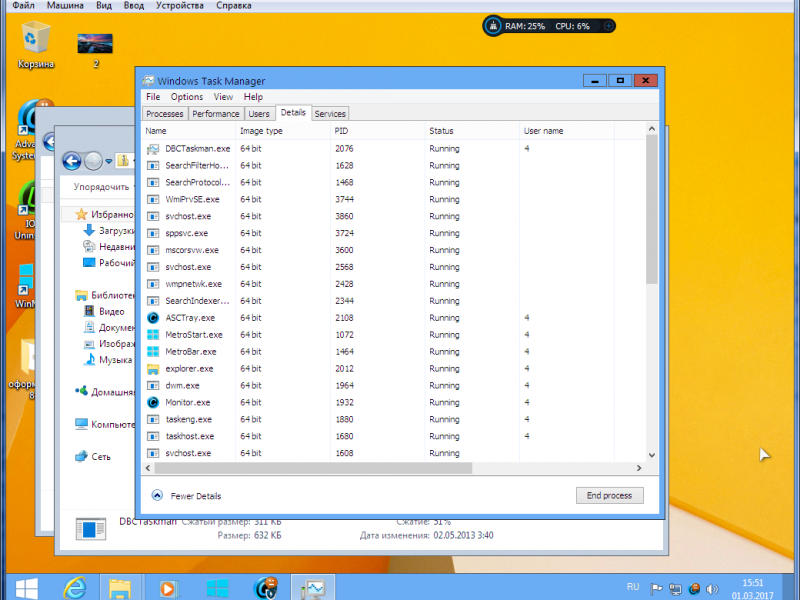The image size is (800, 600).
Task: Sort by the Status column header
Action: click(472, 131)
